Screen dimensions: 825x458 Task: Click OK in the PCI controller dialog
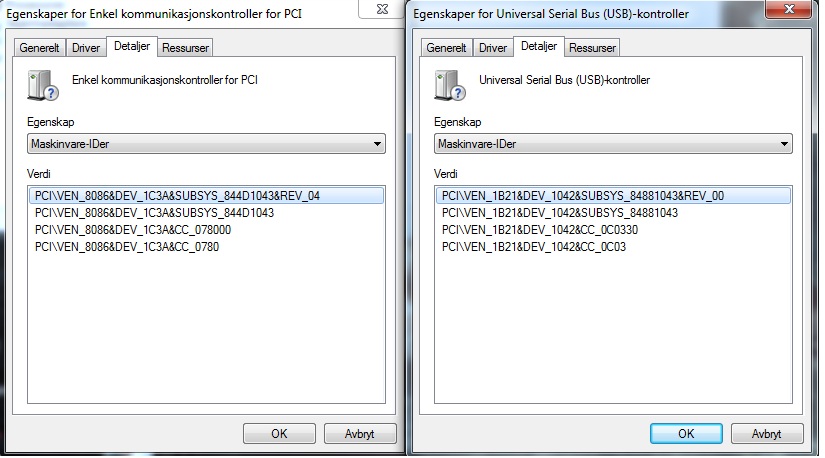(279, 434)
